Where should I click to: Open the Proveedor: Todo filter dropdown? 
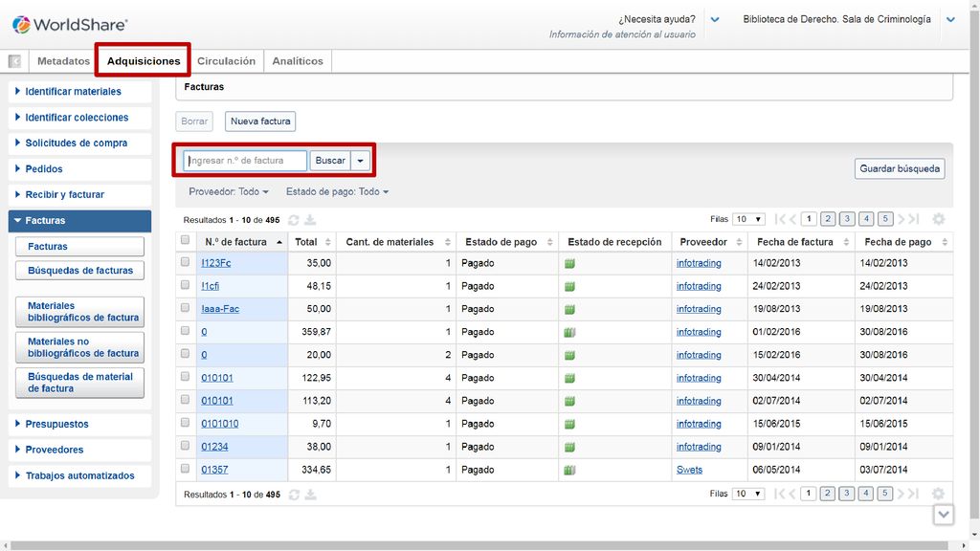click(229, 191)
